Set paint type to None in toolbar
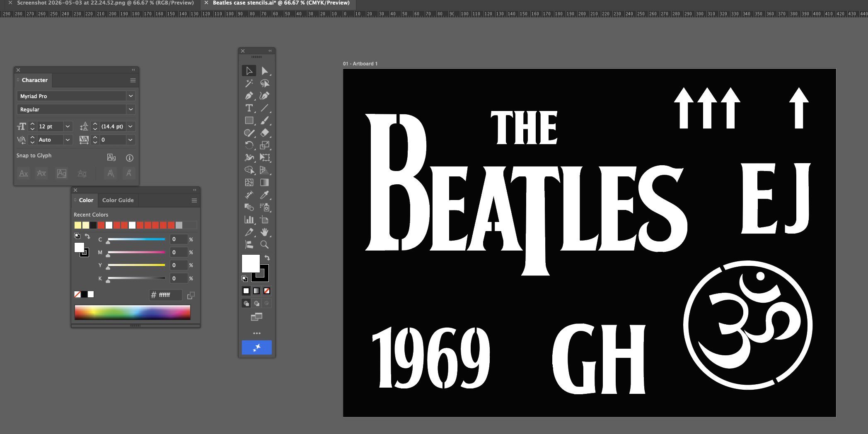This screenshot has height=434, width=868. [x=267, y=291]
